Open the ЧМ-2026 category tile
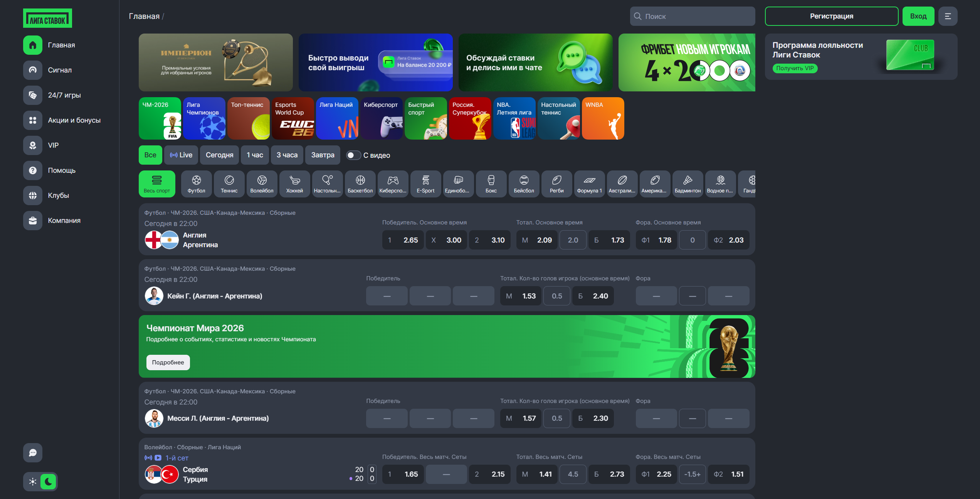Screen dimensions: 980x499 click(x=160, y=118)
